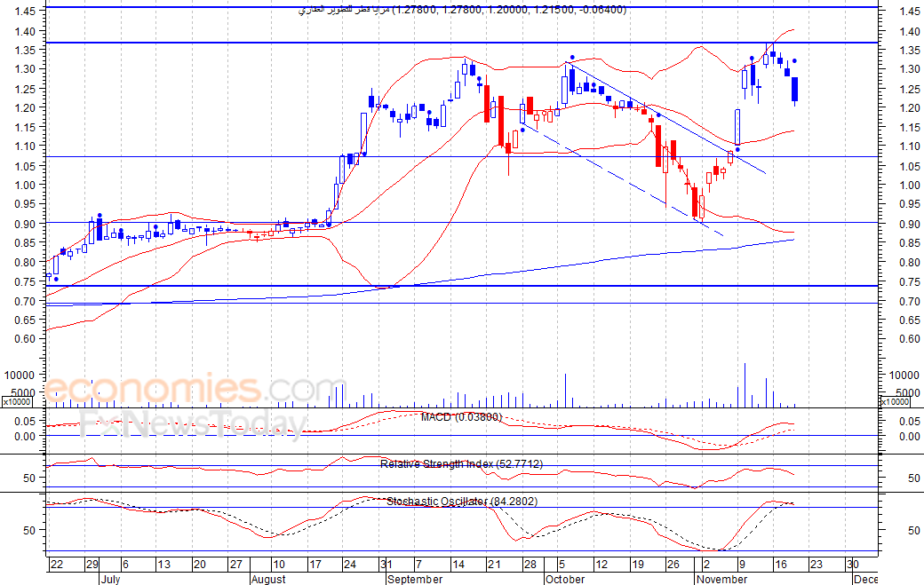The width and height of the screenshot is (924, 585).
Task: Select date label 30 on time axis
Action: tap(853, 565)
